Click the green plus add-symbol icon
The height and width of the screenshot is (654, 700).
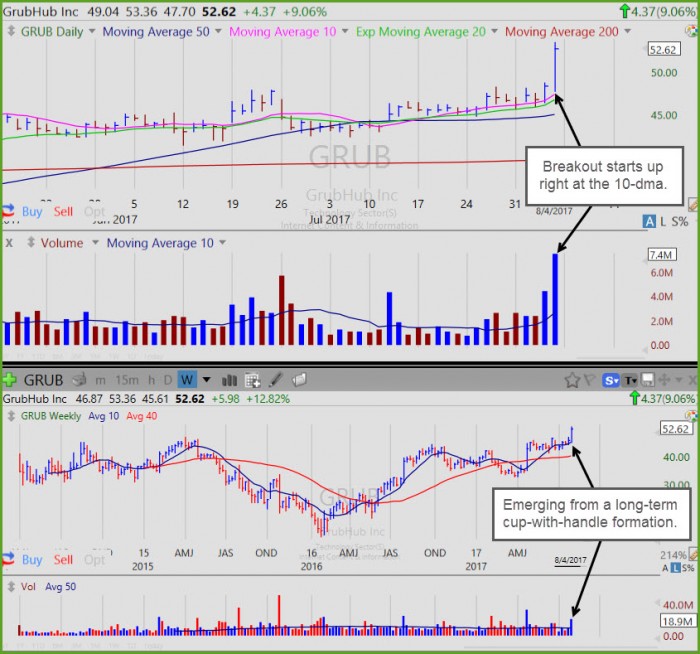point(9,380)
